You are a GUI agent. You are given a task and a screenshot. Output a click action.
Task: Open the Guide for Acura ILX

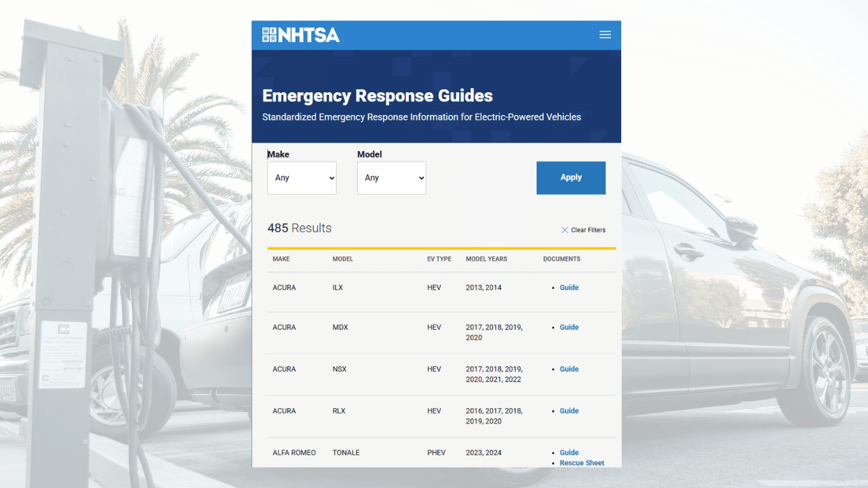point(569,287)
